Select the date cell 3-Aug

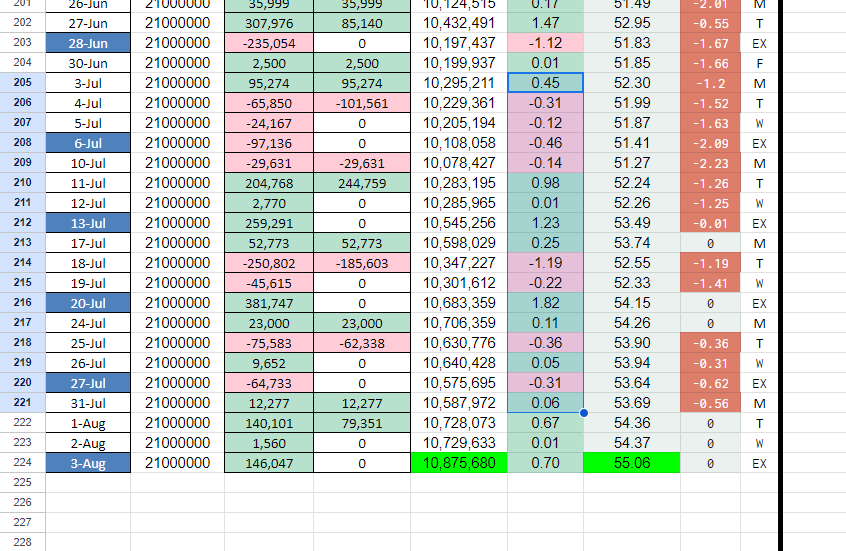point(88,463)
